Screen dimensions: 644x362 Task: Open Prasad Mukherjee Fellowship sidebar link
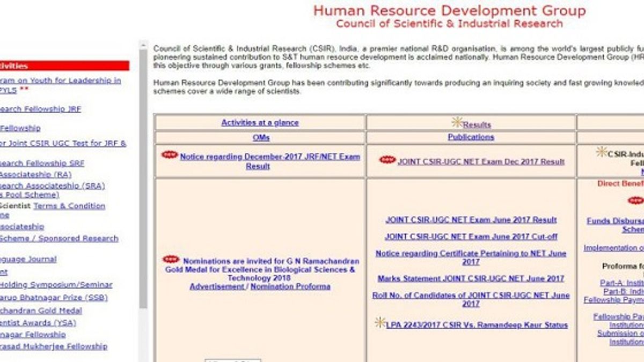click(54, 347)
